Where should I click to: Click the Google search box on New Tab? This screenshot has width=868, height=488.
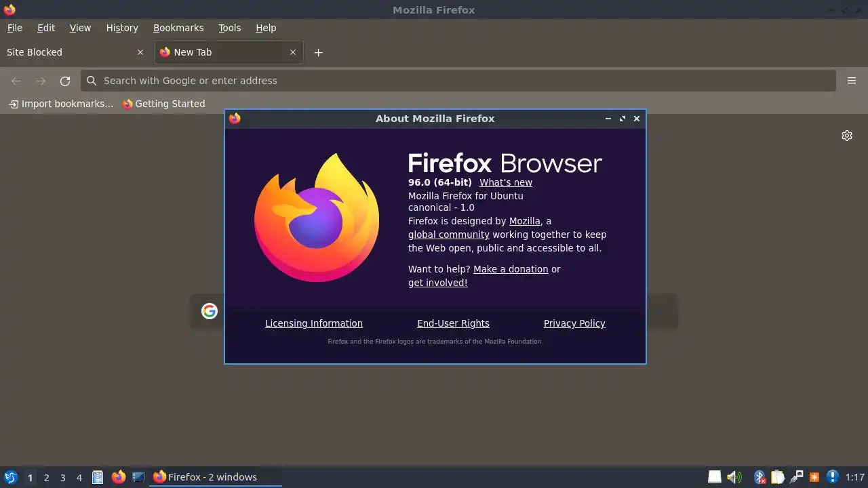point(434,311)
